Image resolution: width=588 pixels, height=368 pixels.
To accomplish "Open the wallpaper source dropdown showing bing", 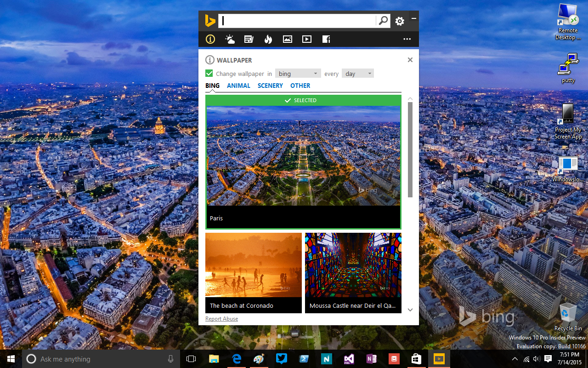I will 298,74.
